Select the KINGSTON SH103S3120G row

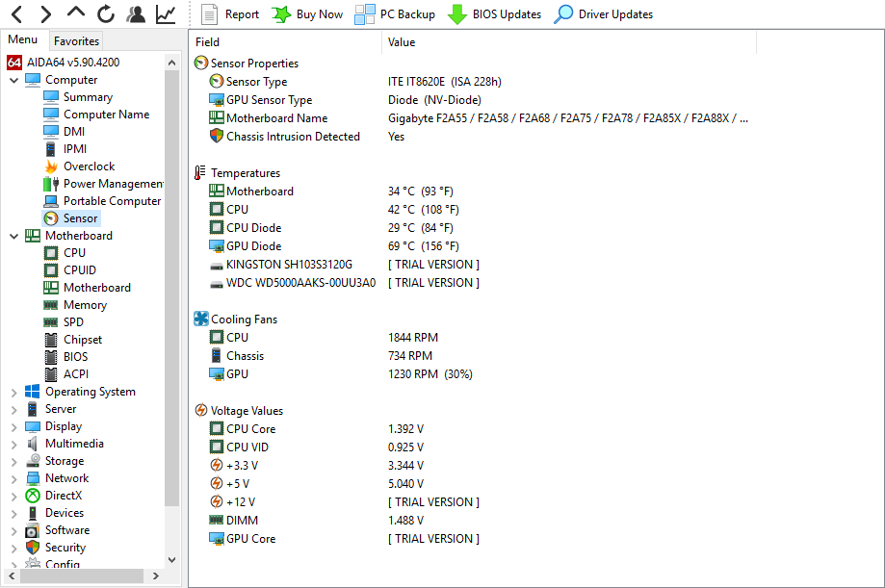pos(474,265)
